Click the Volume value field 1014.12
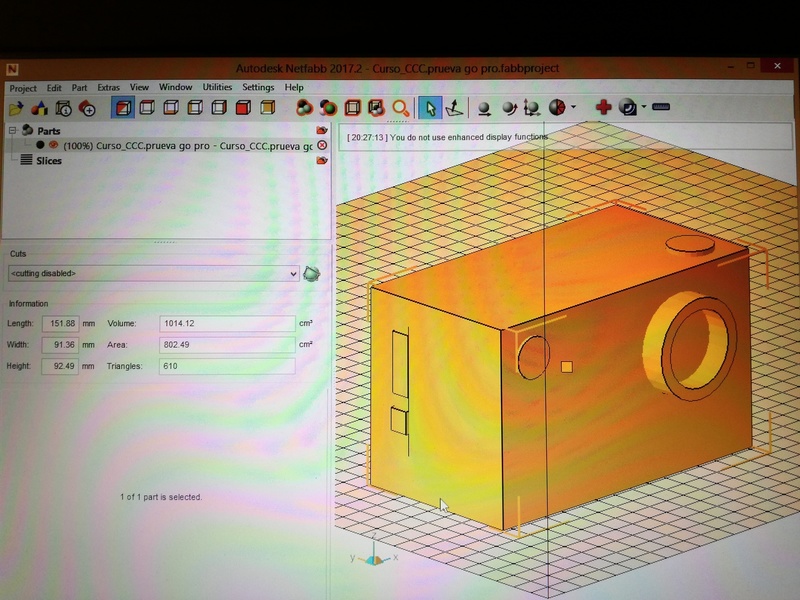This screenshot has width=800, height=600. [x=227, y=323]
